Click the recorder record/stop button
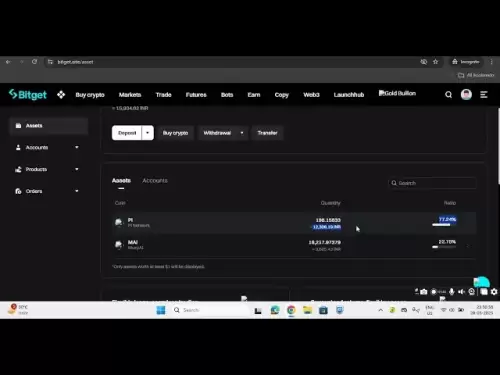500x375 pixels. tap(434, 292)
